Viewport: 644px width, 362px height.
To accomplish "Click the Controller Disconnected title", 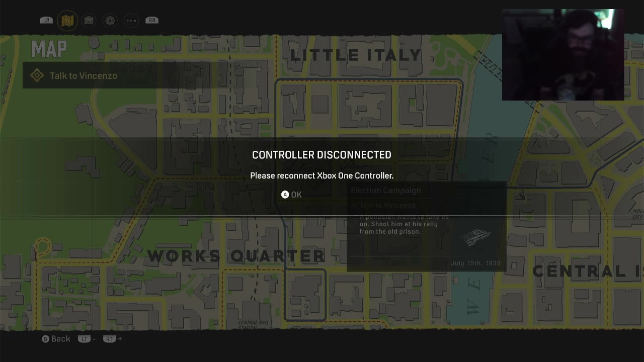I will click(x=321, y=155).
